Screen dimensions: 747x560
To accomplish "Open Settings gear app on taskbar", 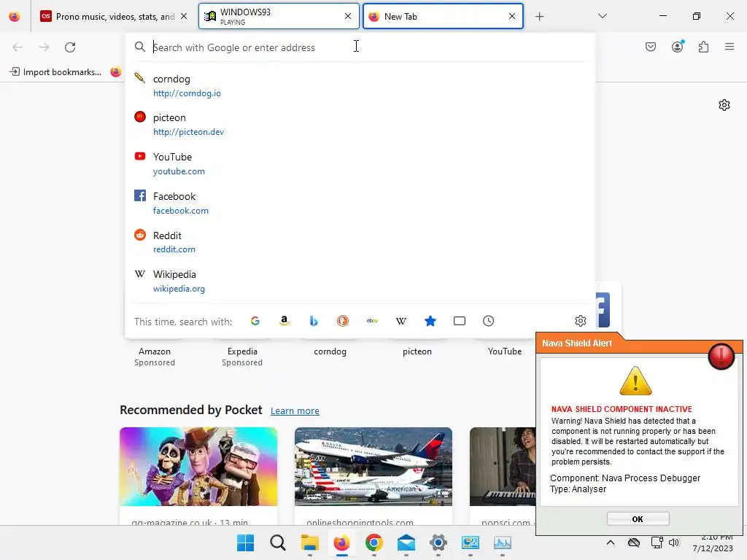I will click(x=438, y=542).
